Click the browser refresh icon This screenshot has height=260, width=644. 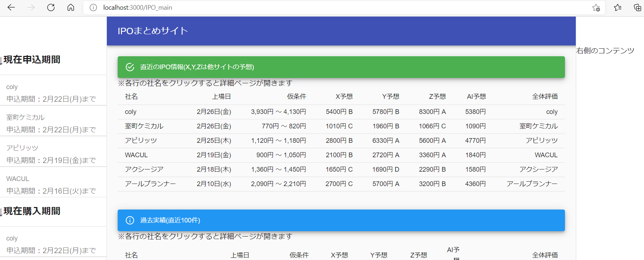tap(51, 8)
